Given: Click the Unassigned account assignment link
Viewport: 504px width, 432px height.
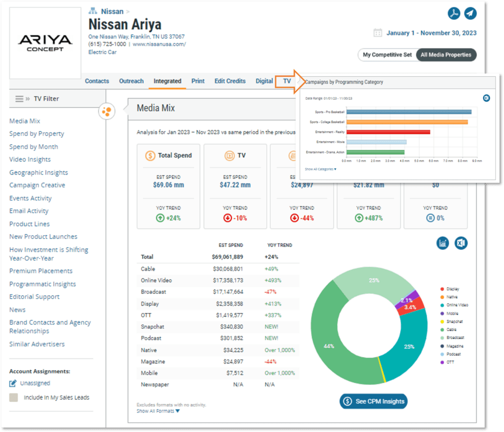Looking at the screenshot, I should [x=35, y=383].
